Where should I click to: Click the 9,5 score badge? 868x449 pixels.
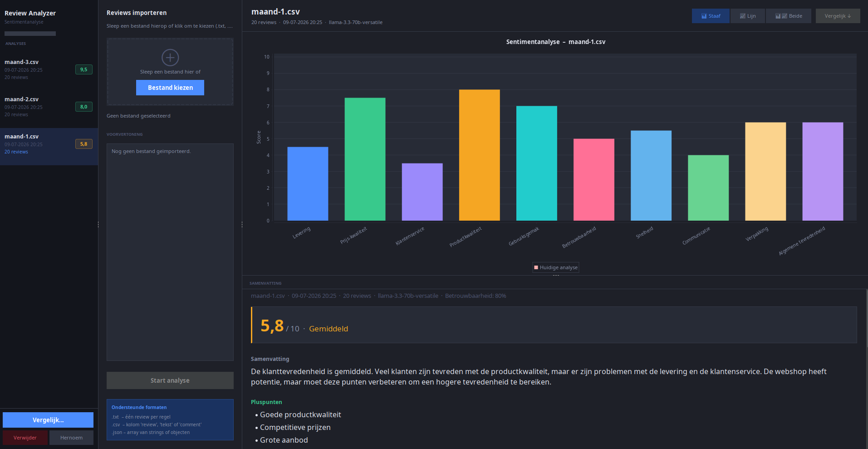[x=84, y=69]
